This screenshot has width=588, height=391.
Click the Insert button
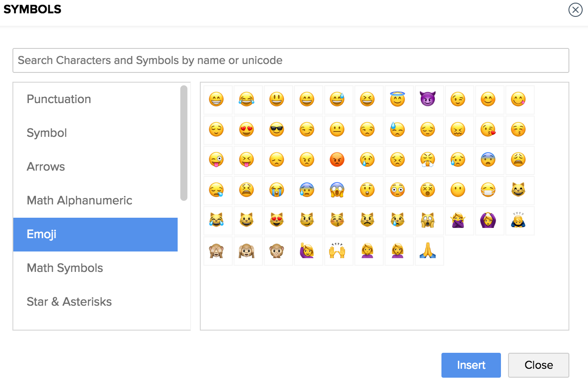click(x=471, y=365)
